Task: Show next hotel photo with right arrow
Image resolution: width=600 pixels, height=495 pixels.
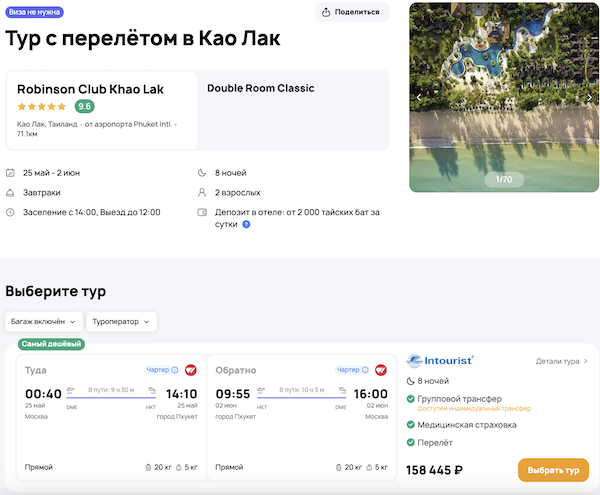Action: [590, 97]
